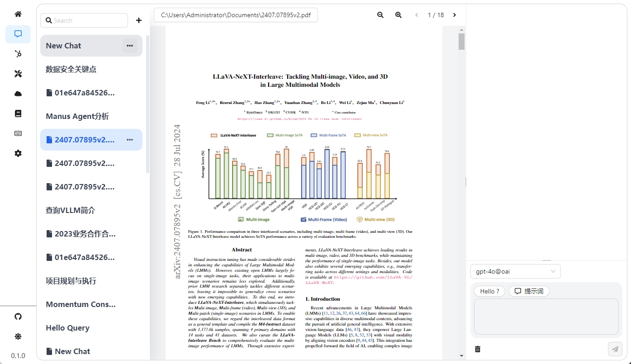Image resolution: width=631 pixels, height=364 pixels.
Task: Open the gpt-4o@oai model dropdown
Action: (x=516, y=271)
